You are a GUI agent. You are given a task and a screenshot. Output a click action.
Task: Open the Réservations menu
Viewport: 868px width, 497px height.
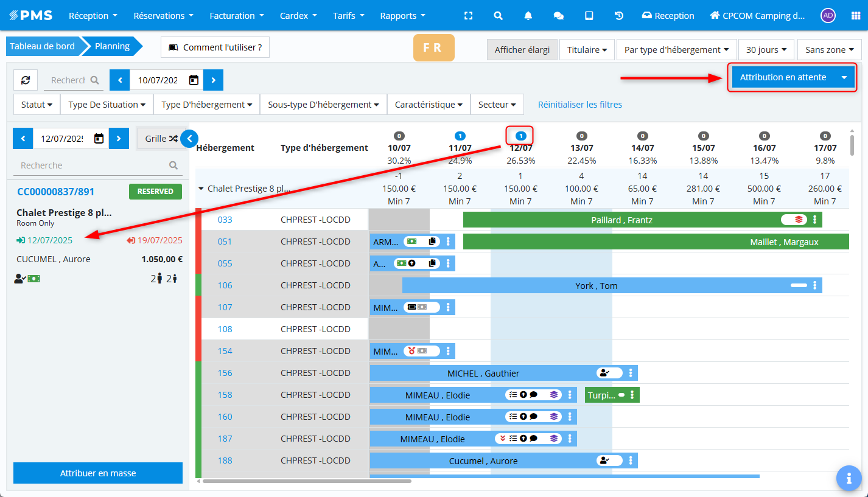(x=163, y=16)
